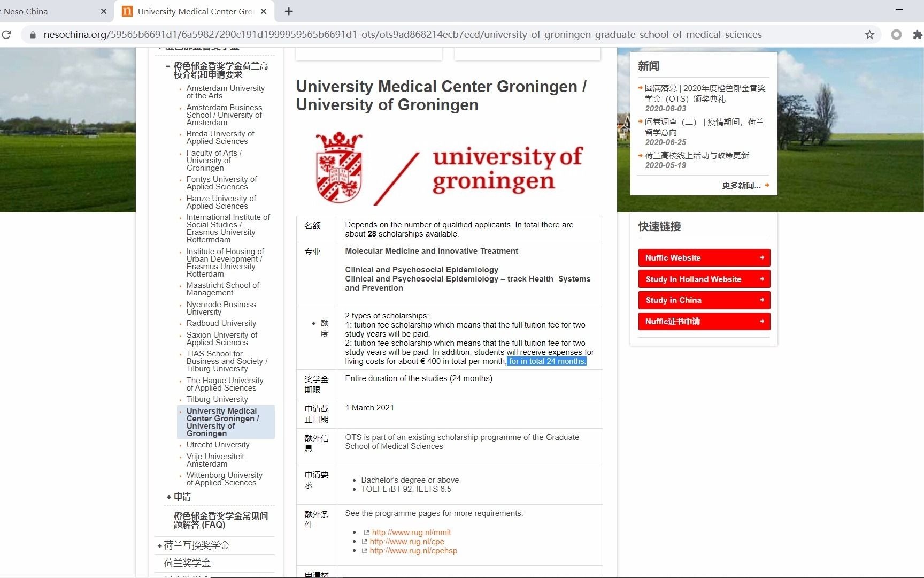
Task: Open Amsterdam University of the Arts page
Action: click(225, 92)
